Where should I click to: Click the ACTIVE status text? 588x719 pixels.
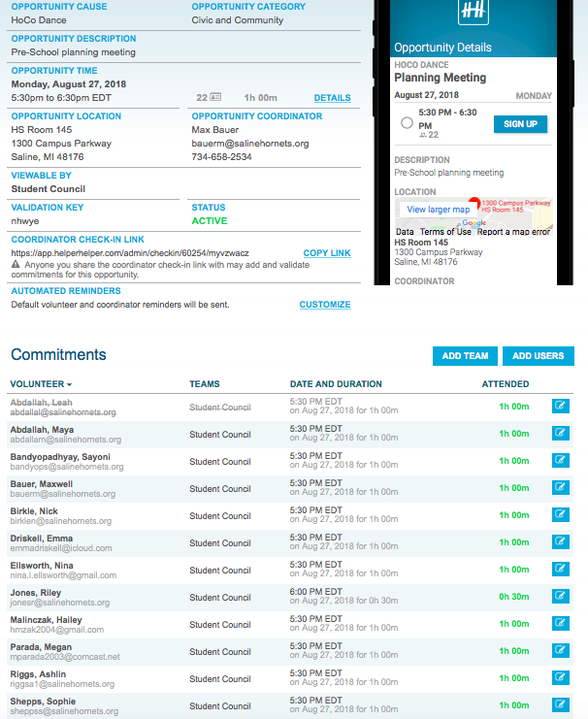pyautogui.click(x=210, y=221)
